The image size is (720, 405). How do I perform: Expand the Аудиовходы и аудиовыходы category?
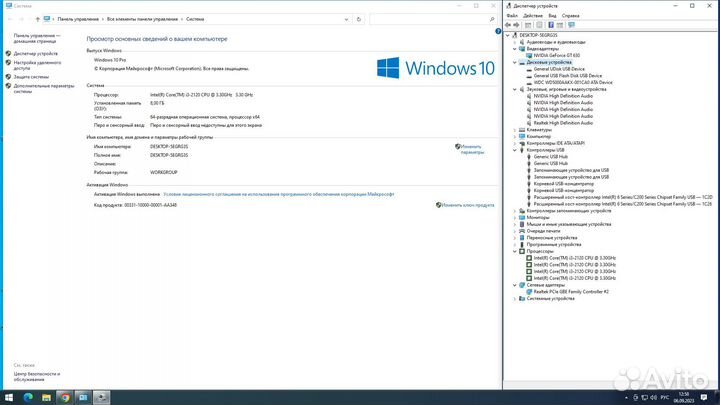(515, 42)
